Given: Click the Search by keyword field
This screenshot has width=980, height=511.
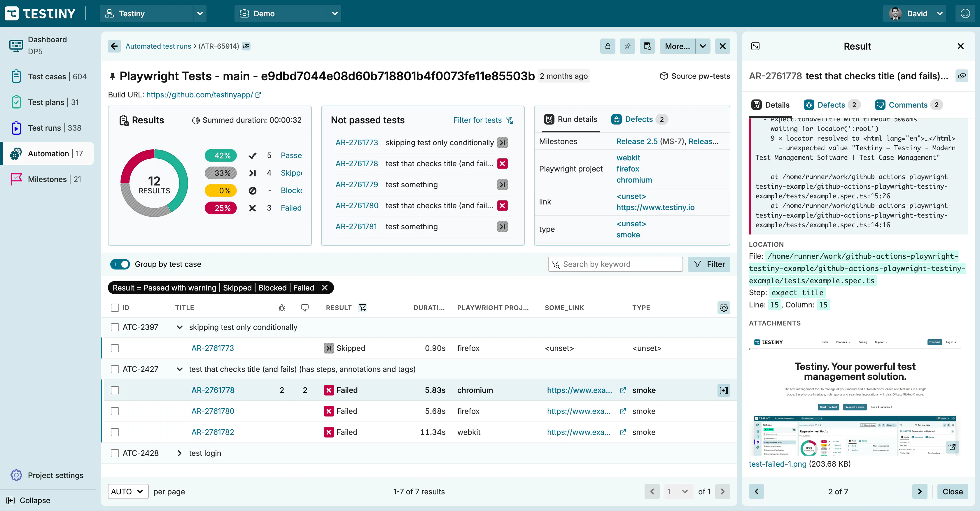Looking at the screenshot, I should coord(615,265).
